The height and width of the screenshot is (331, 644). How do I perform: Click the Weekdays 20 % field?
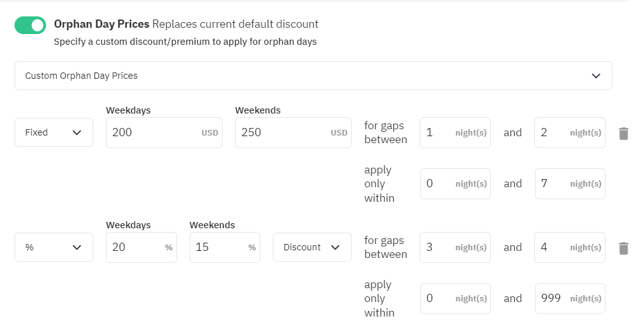tap(141, 247)
